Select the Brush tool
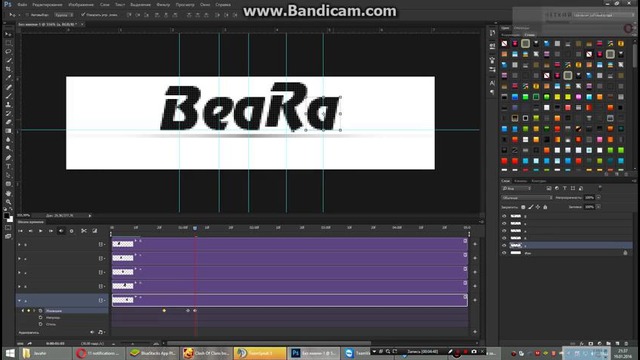 click(8, 96)
